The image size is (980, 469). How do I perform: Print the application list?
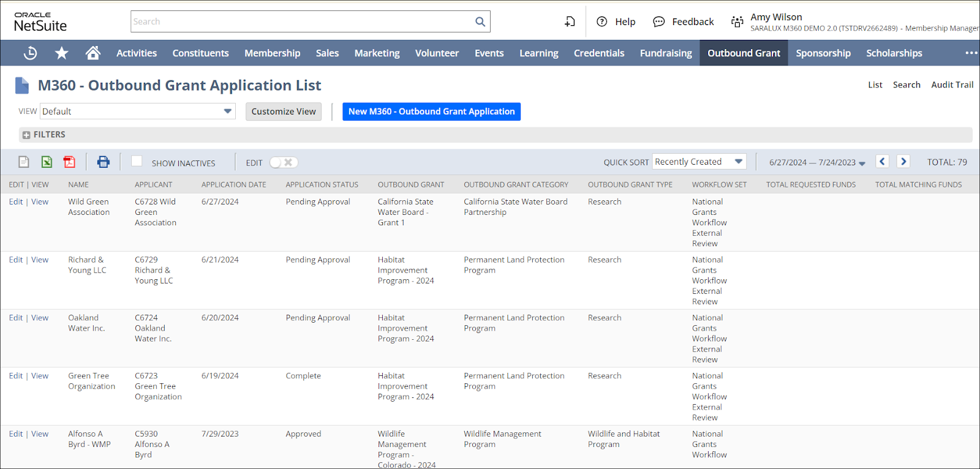point(103,162)
